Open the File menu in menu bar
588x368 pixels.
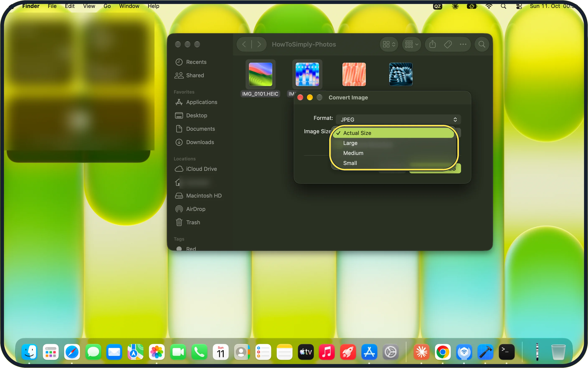coord(52,6)
